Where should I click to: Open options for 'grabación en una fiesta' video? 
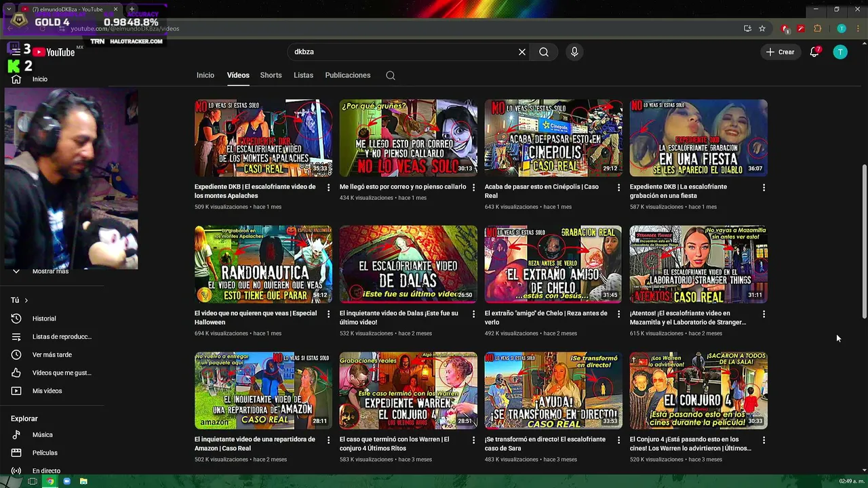click(x=764, y=187)
